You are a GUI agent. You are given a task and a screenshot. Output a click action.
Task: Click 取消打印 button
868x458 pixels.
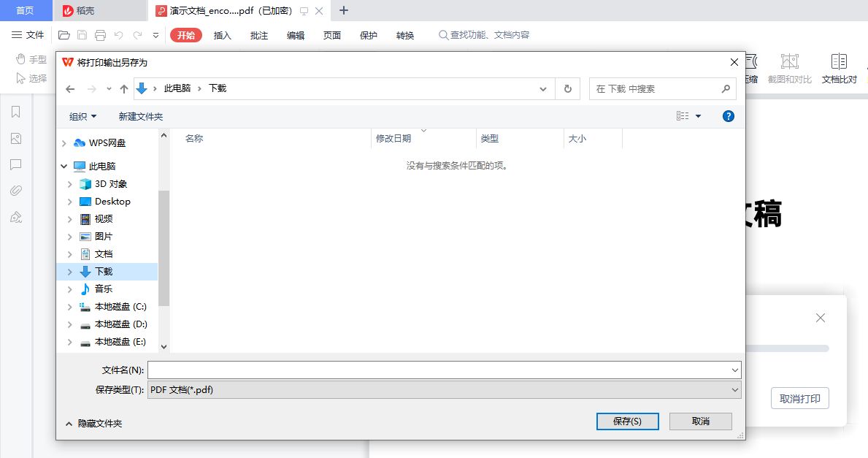[799, 398]
